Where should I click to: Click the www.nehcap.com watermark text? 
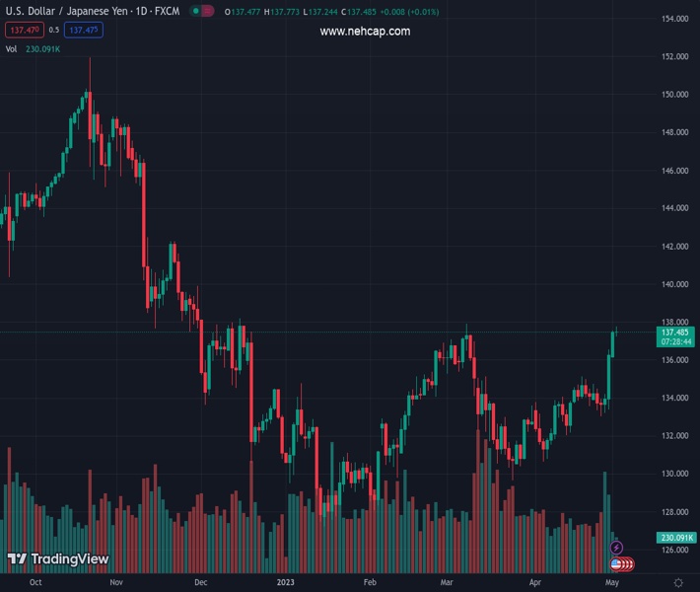(365, 32)
